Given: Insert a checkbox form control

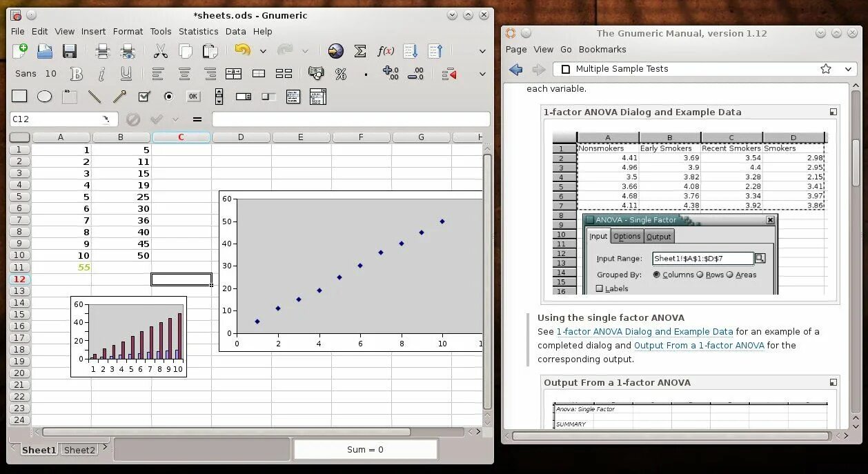Looking at the screenshot, I should pyautogui.click(x=144, y=97).
